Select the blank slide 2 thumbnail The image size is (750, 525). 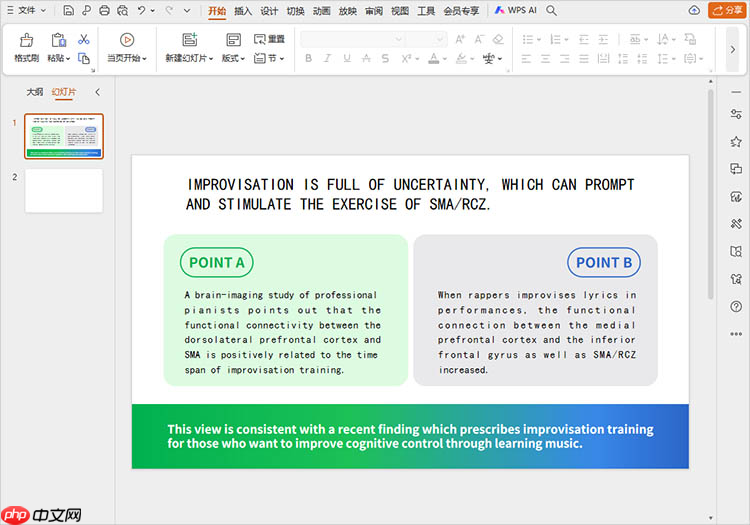63,190
